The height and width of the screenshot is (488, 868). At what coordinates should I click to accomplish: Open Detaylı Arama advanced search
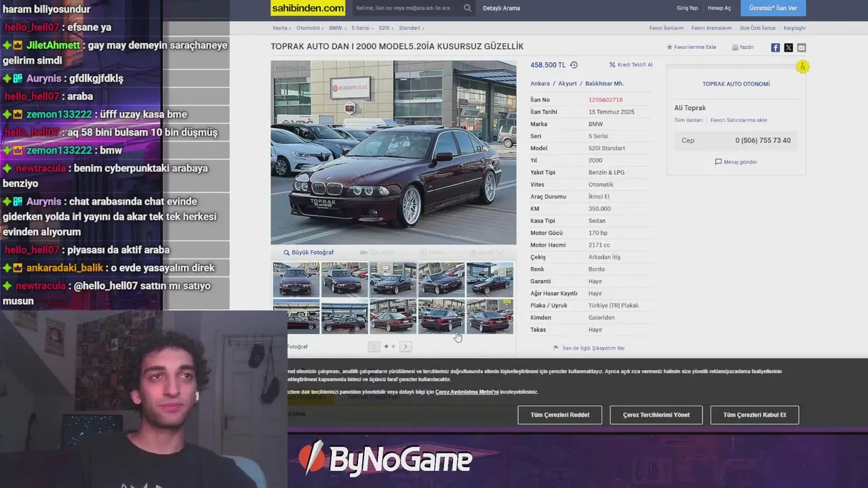point(501,8)
